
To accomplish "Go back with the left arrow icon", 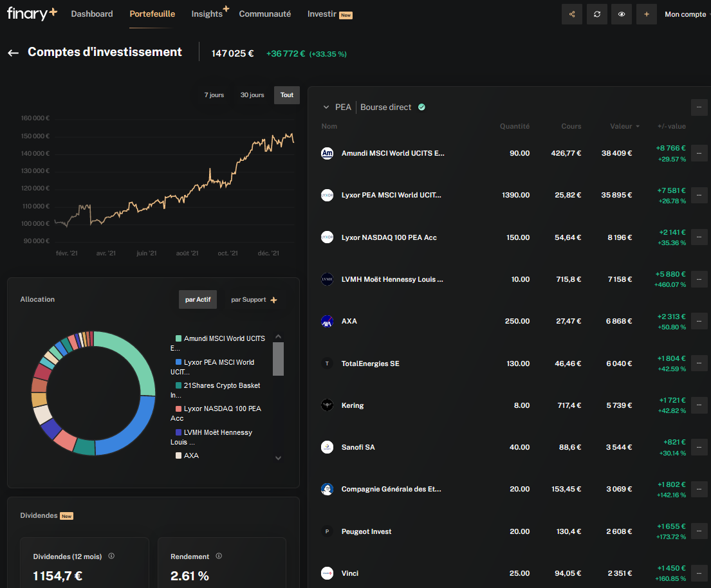I will (13, 53).
